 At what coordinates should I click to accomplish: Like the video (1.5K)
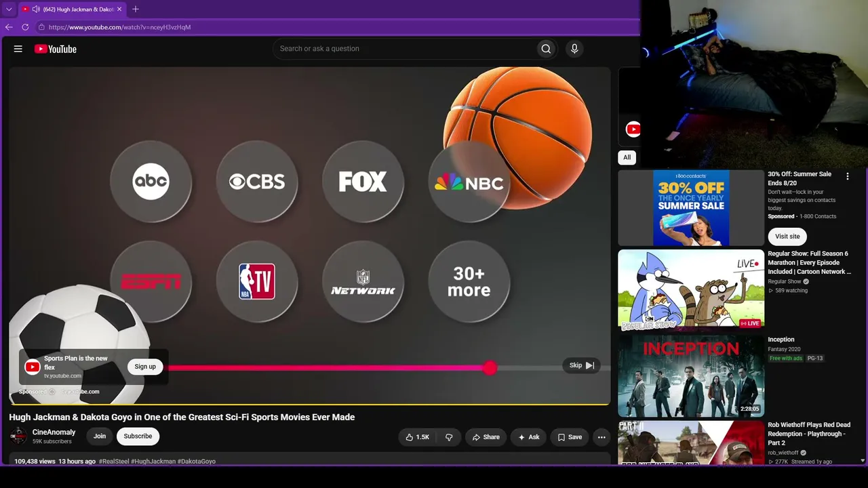point(417,437)
